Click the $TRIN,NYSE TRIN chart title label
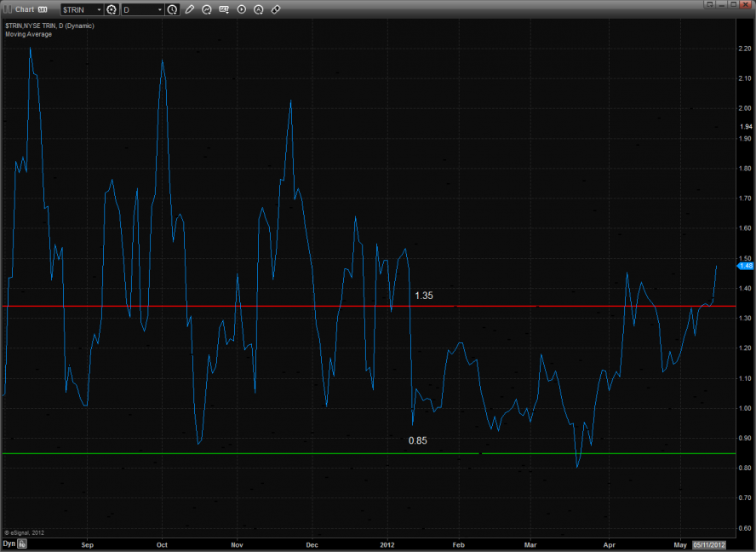Screen dimensions: 756x552 (x=49, y=26)
